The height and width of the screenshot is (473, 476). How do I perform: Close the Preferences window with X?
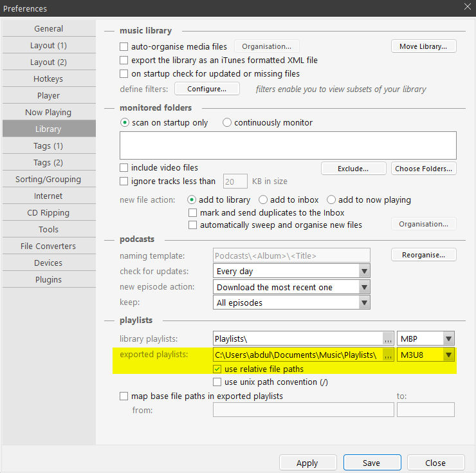[467, 7]
